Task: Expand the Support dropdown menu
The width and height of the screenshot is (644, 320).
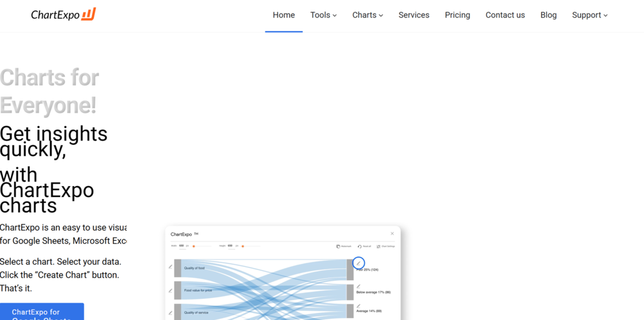Action: pos(589,15)
